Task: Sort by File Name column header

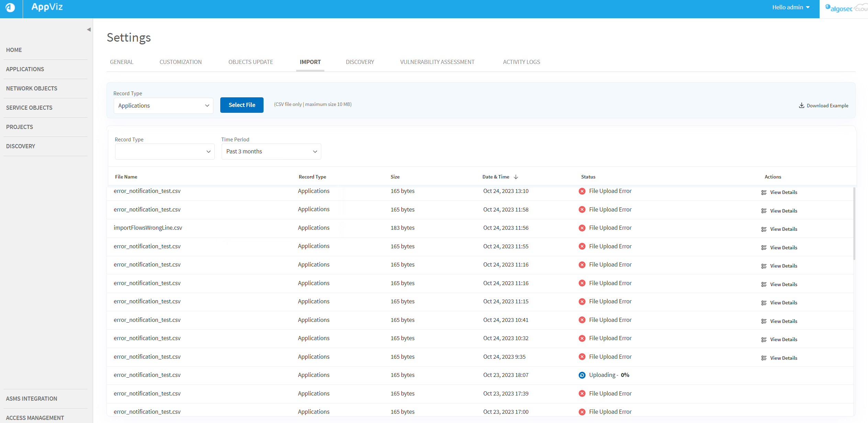Action: tap(126, 177)
